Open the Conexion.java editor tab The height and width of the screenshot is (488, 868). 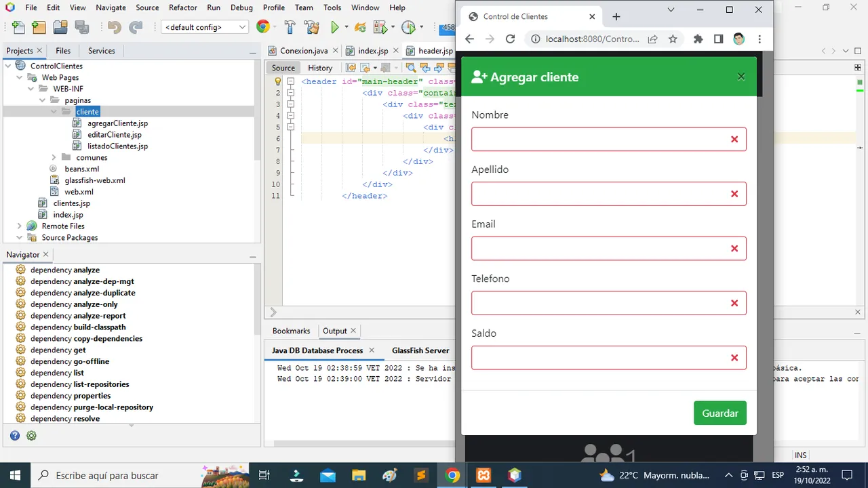tap(303, 51)
